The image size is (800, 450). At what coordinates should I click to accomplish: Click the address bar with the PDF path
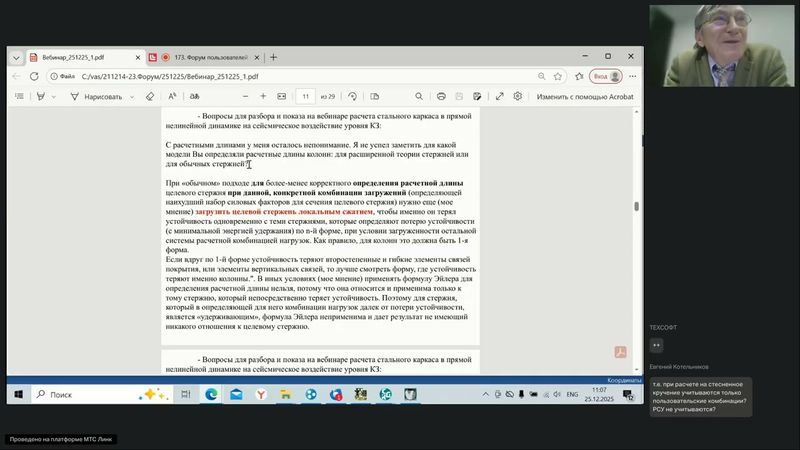pos(306,77)
